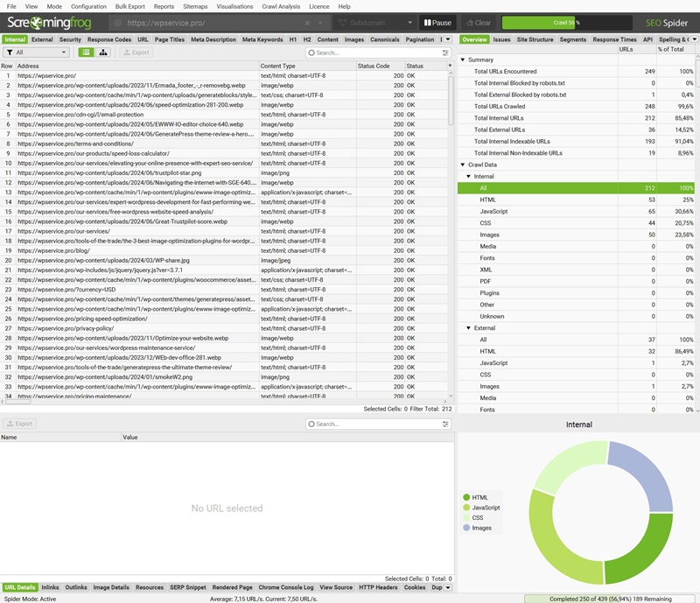Collapse the Summary section
This screenshot has width=700, height=603.
(x=462, y=60)
